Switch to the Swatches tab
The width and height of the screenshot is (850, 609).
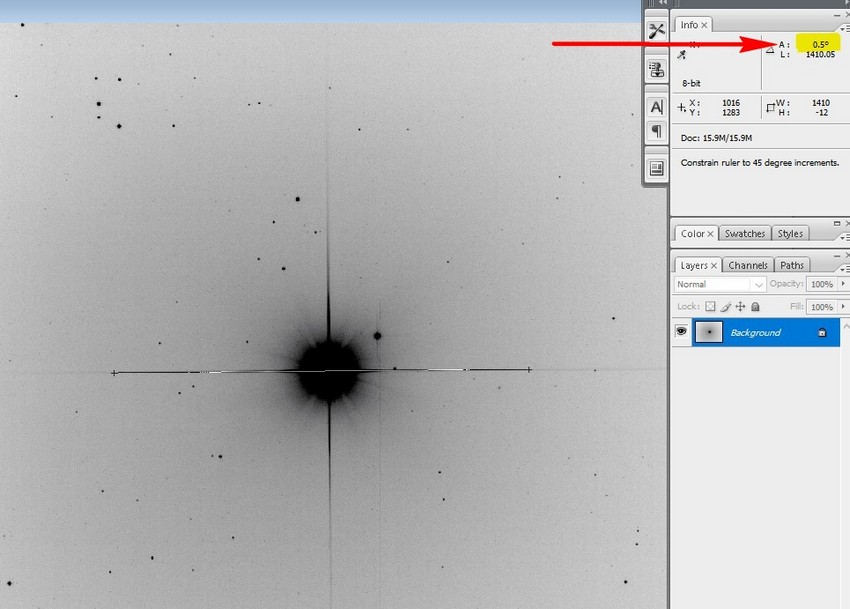744,234
